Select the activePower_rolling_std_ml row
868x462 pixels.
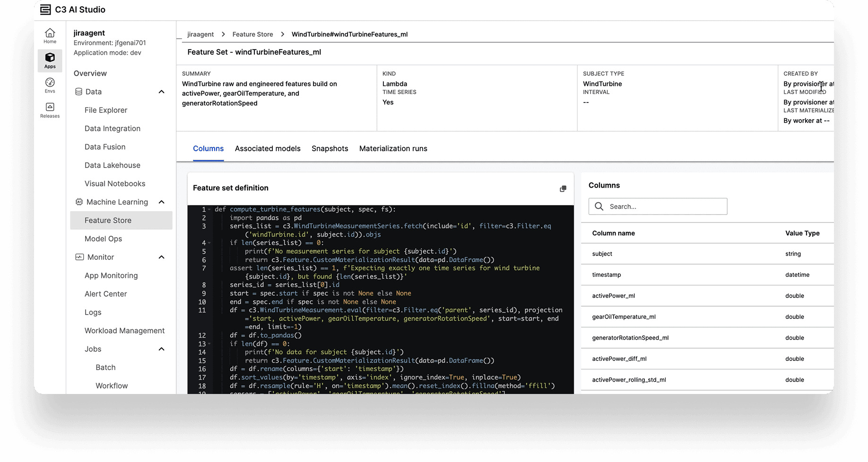coord(707,380)
